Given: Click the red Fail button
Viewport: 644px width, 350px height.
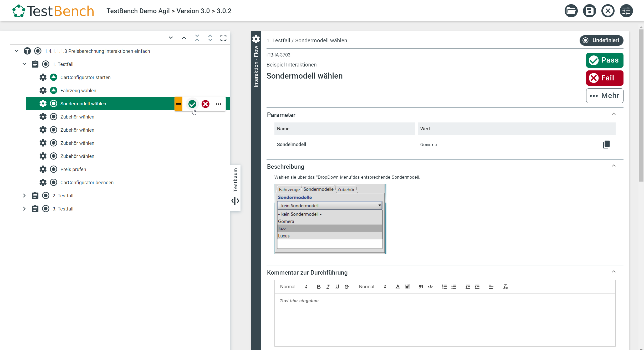Looking at the screenshot, I should tap(605, 78).
